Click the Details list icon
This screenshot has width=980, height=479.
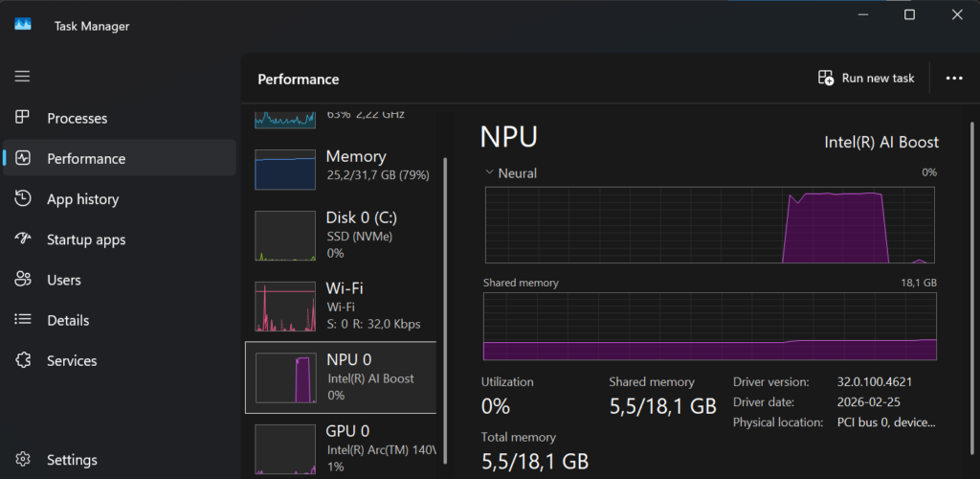[23, 320]
